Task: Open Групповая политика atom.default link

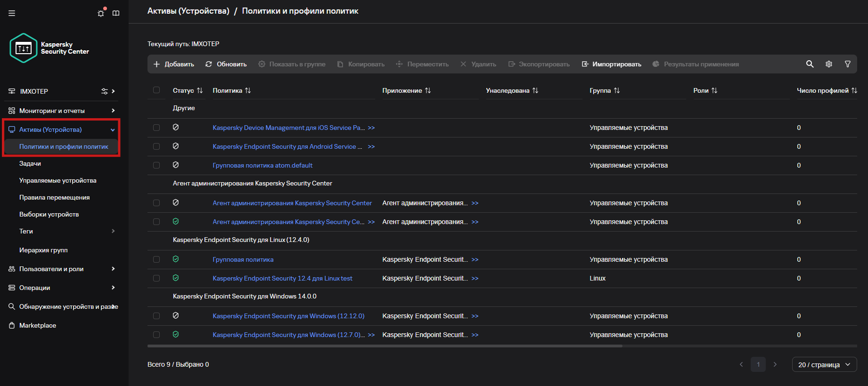Action: (x=262, y=165)
